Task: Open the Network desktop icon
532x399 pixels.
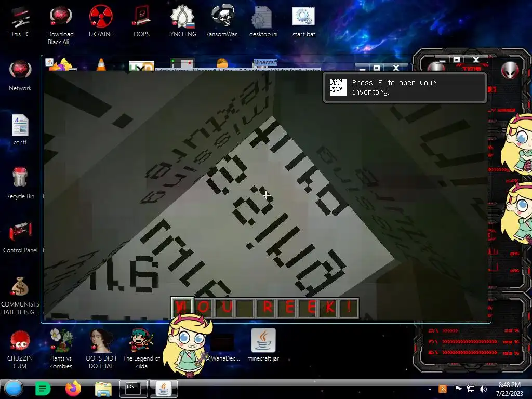Action: (20, 76)
